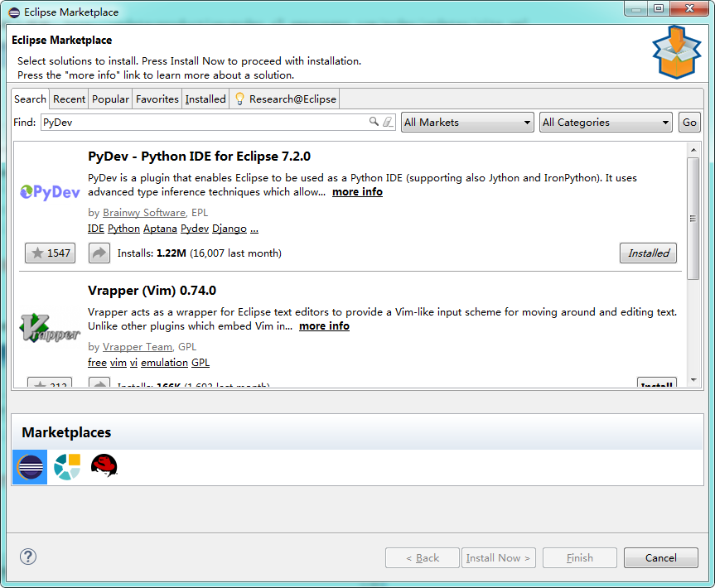
Task: Open the help question mark icon
Action: click(x=28, y=557)
